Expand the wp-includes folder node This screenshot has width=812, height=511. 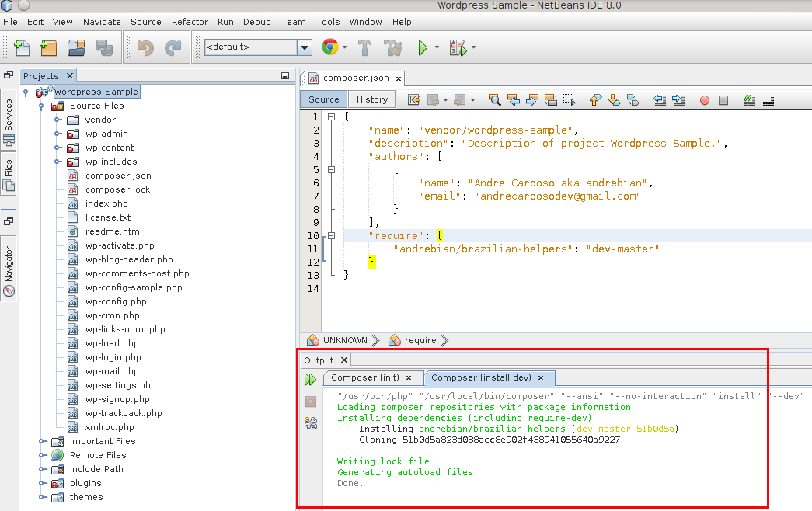point(58,162)
